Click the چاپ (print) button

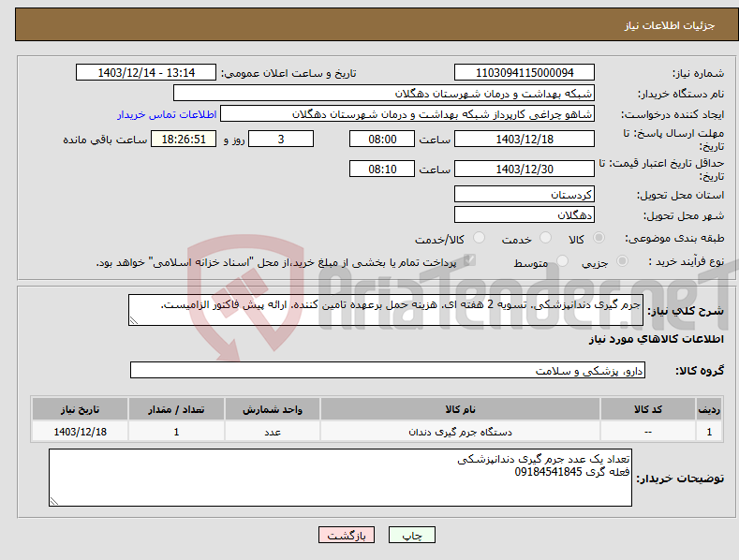click(x=411, y=535)
